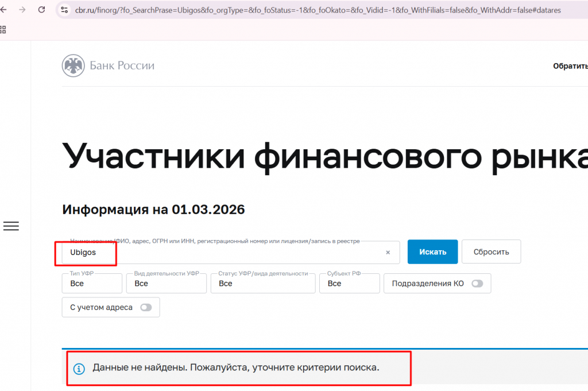Open the hamburger menu on the left edge

click(11, 226)
